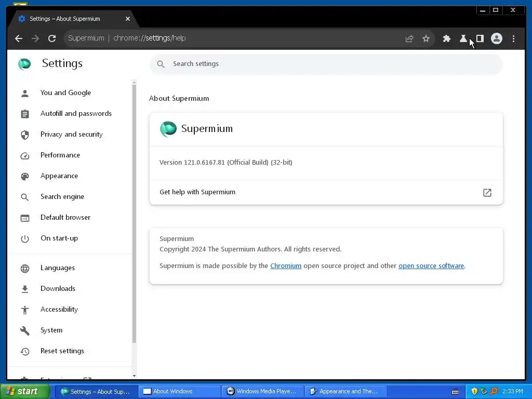Open the Chromium link
The image size is (532, 399).
click(286, 265)
